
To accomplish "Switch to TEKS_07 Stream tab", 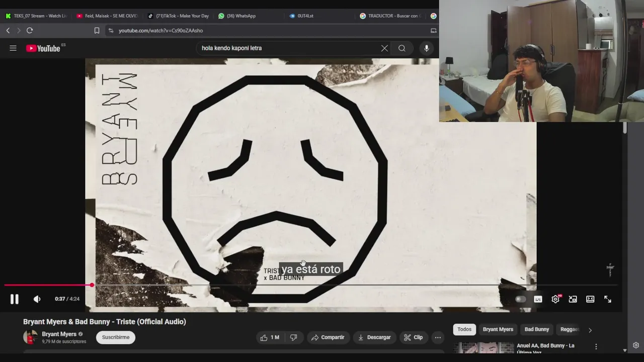I will click(36, 16).
